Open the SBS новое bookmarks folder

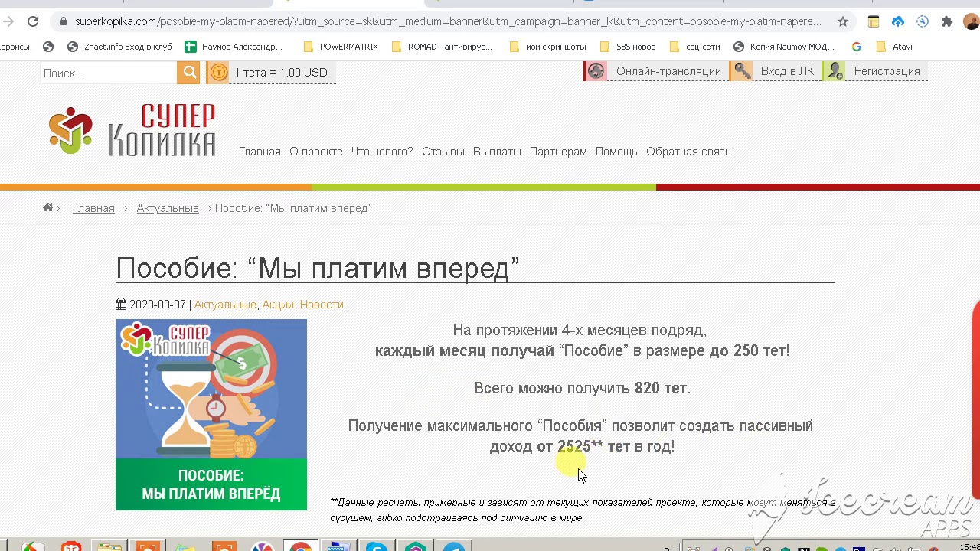628,47
